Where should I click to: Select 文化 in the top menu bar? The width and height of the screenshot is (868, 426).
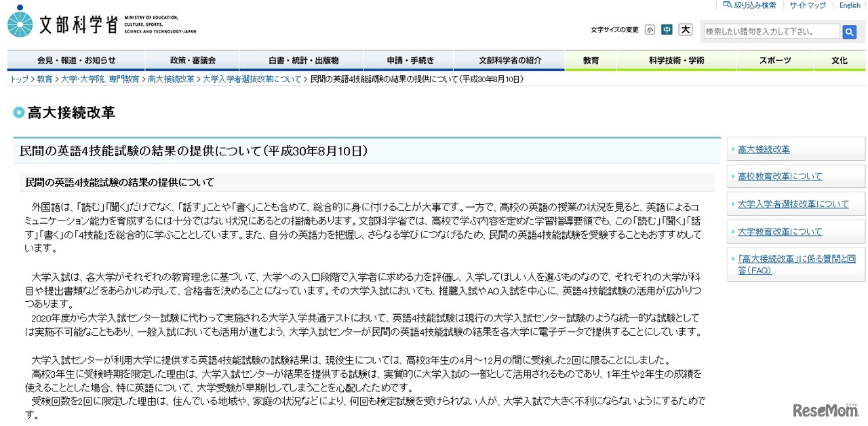point(839,60)
